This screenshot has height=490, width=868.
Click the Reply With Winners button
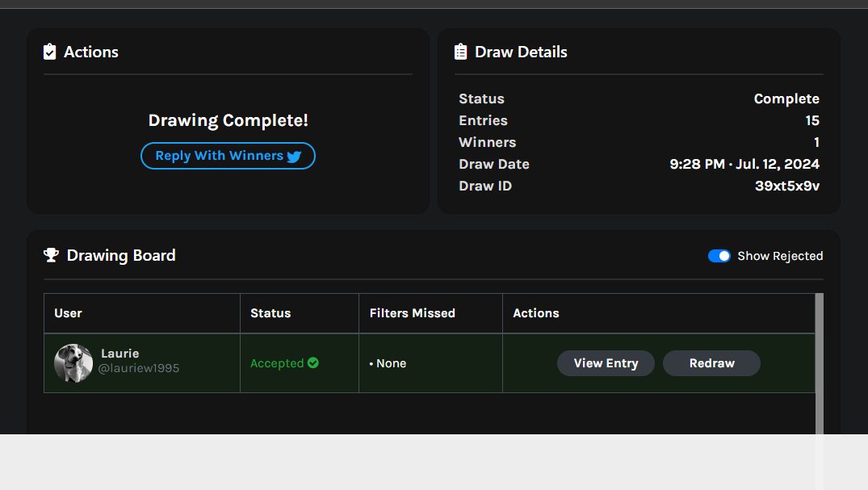[228, 156]
